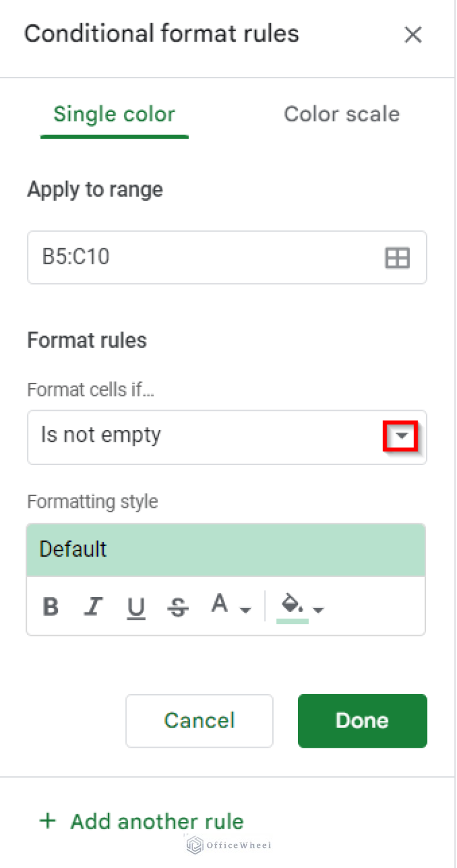
Task: Click the Done button to save the rule
Action: pyautogui.click(x=362, y=720)
